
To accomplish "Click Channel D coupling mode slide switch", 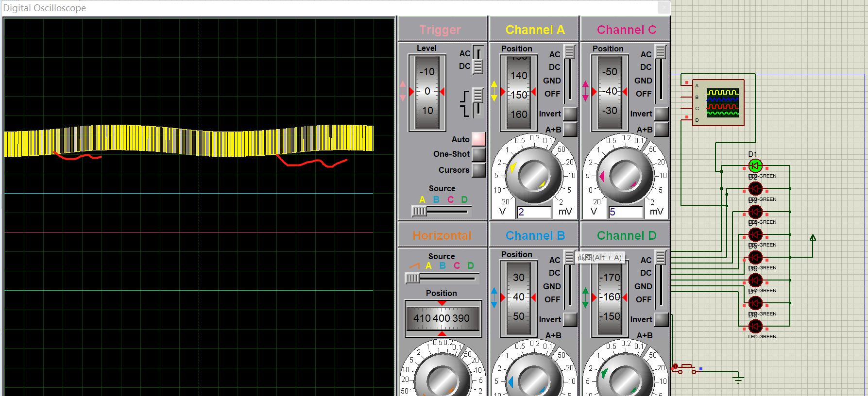I will point(661,280).
